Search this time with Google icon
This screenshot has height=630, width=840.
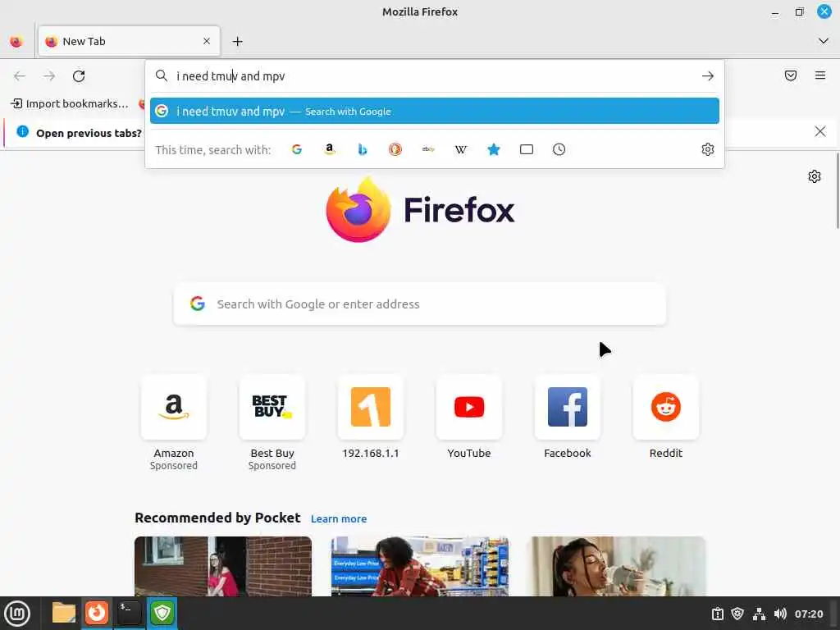coord(297,149)
